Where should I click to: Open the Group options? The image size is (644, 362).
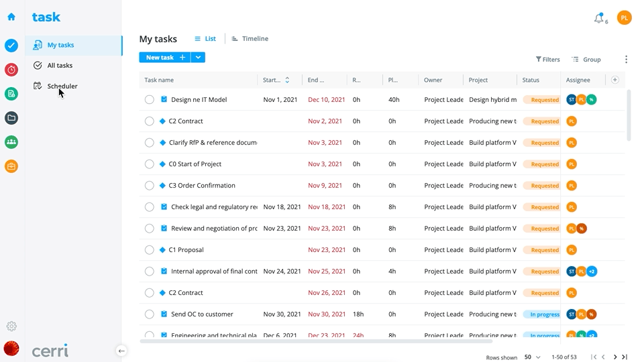586,60
